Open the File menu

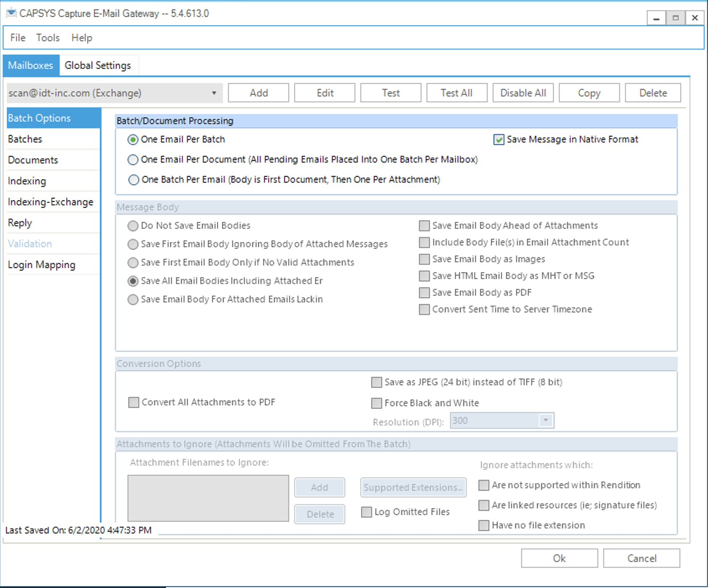[17, 37]
